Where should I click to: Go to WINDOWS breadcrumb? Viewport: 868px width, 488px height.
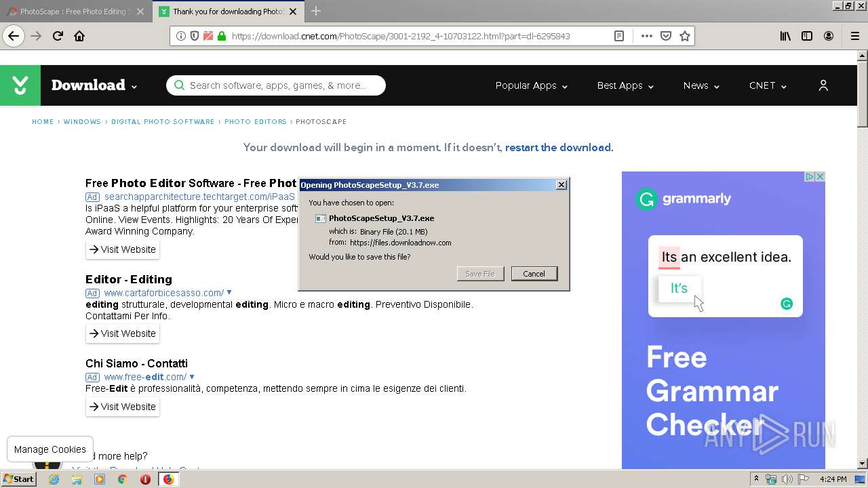[82, 122]
